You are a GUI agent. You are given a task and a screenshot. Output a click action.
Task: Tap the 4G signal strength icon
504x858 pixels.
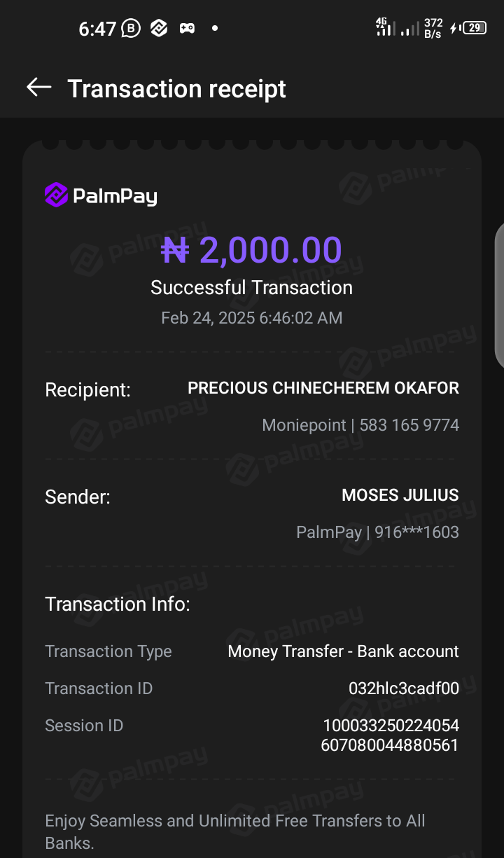[386, 27]
